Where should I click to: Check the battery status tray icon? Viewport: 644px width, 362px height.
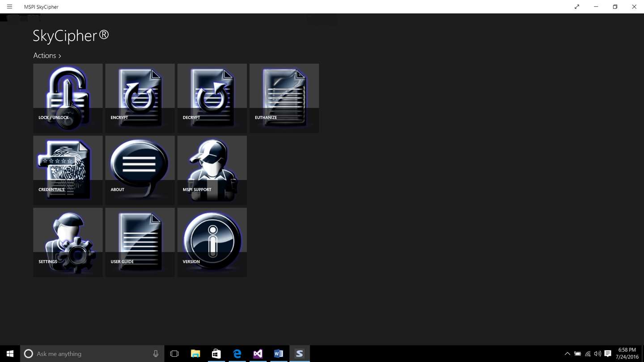[578, 354]
